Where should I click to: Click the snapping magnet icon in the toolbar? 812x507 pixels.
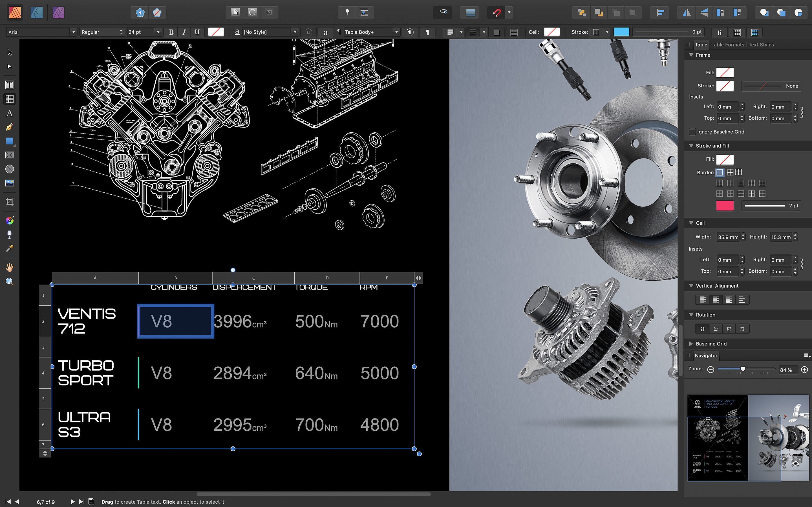pyautogui.click(x=497, y=12)
